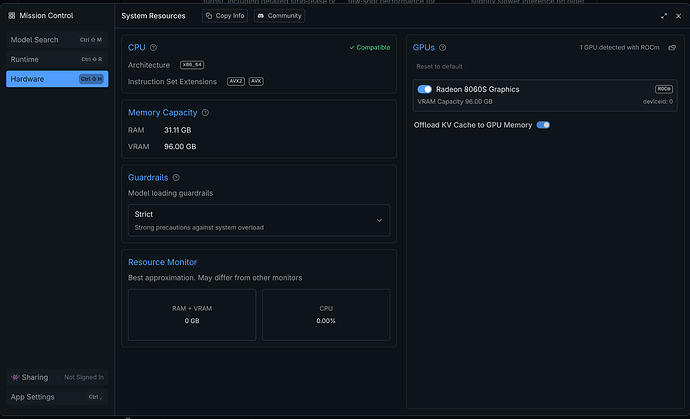The height and width of the screenshot is (419, 690).
Task: Open Model Search in sidebar
Action: 57,40
